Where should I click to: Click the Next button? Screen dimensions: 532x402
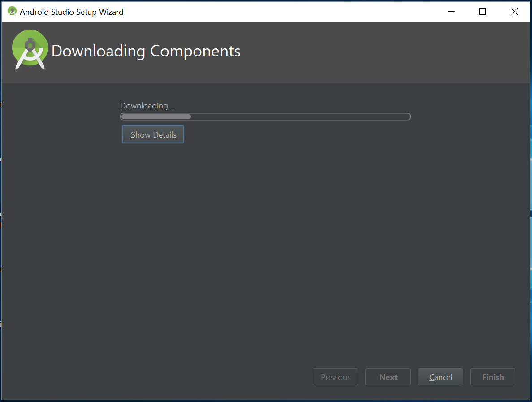387,377
